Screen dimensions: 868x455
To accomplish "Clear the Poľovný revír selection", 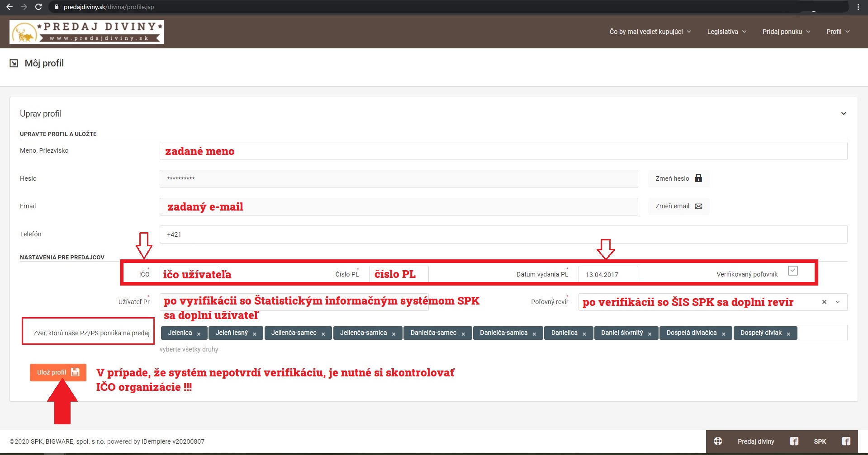I will pos(824,302).
